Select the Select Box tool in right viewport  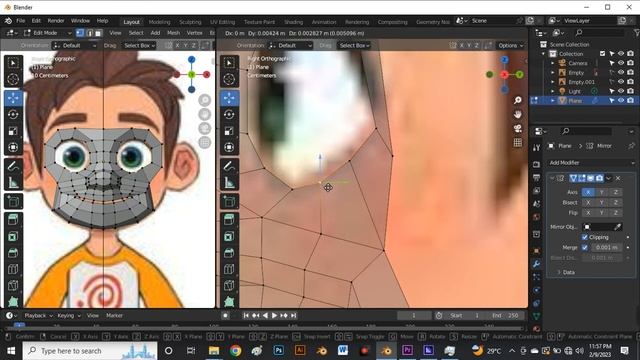point(229,63)
